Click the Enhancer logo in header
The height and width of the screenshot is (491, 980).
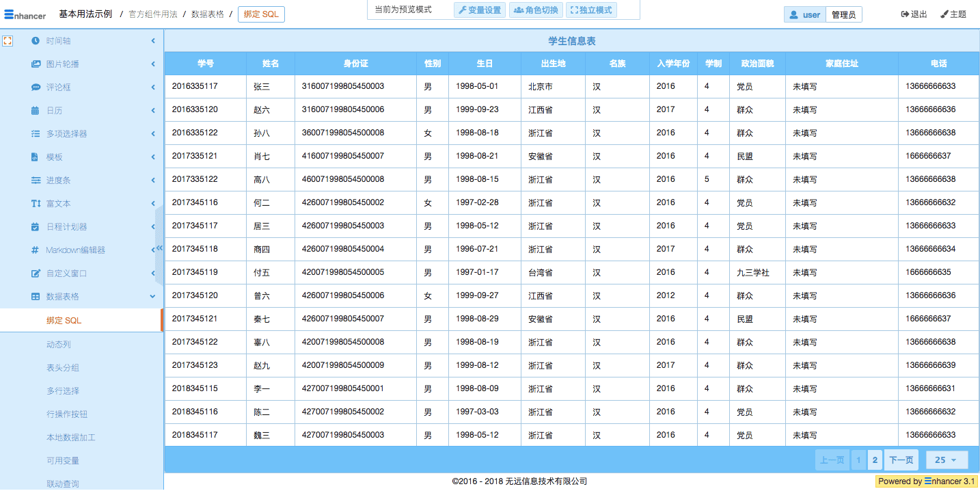coord(25,14)
